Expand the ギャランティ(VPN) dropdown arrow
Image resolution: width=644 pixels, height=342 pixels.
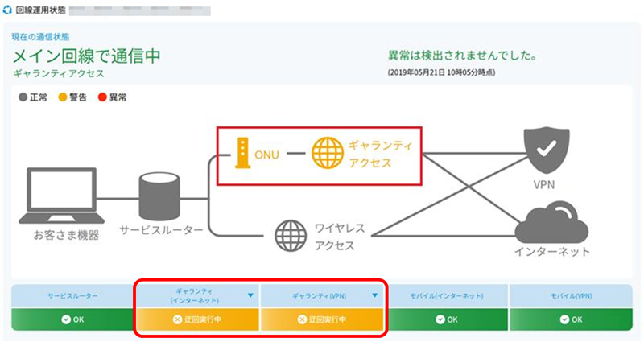pos(374,295)
